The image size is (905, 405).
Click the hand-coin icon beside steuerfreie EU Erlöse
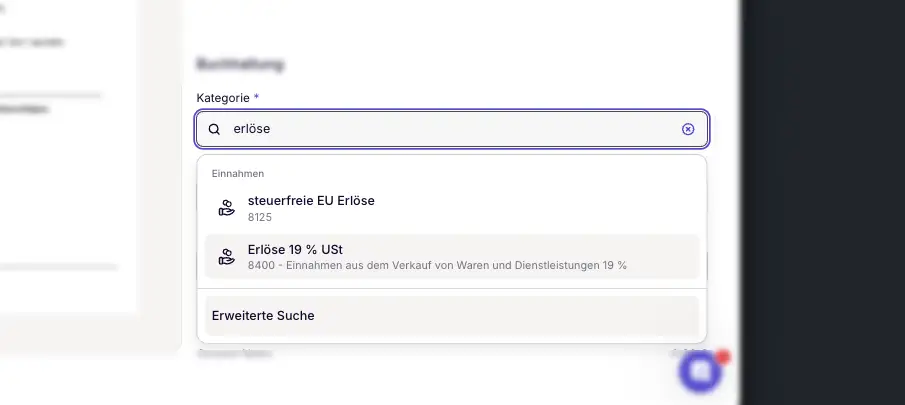[x=227, y=208]
